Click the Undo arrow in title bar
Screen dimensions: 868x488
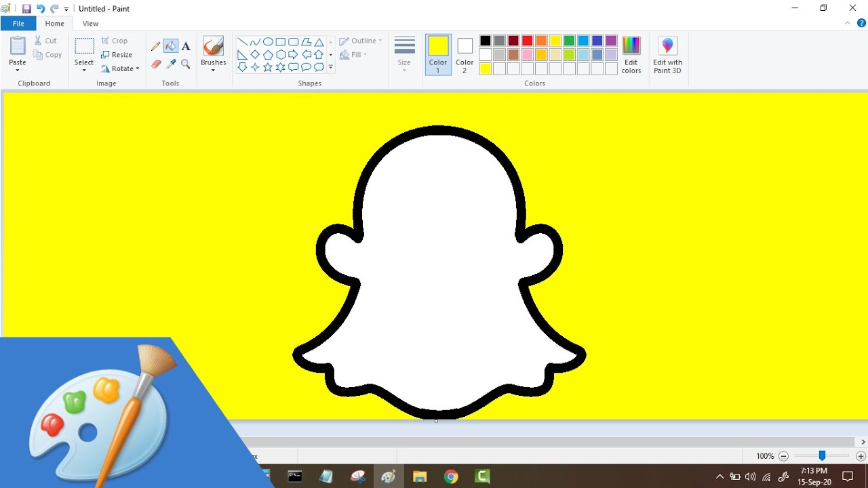pos(40,9)
